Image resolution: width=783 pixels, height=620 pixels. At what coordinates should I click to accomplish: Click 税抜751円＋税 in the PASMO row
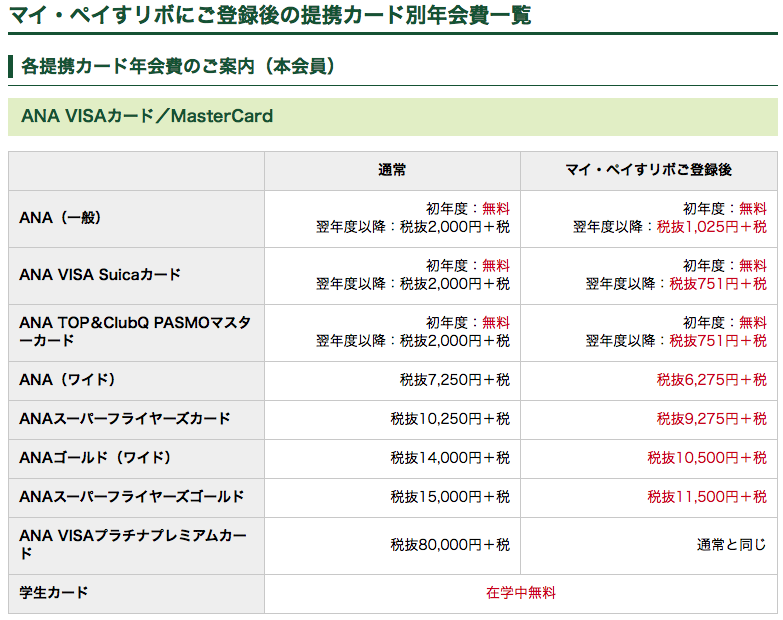718,341
